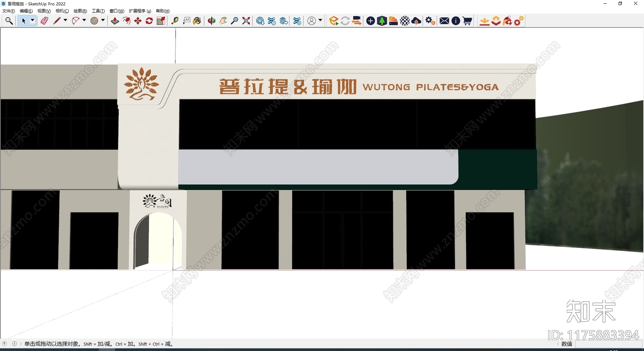The height and width of the screenshot is (351, 644).
Task: Select the Text label tool
Action: 186,21
